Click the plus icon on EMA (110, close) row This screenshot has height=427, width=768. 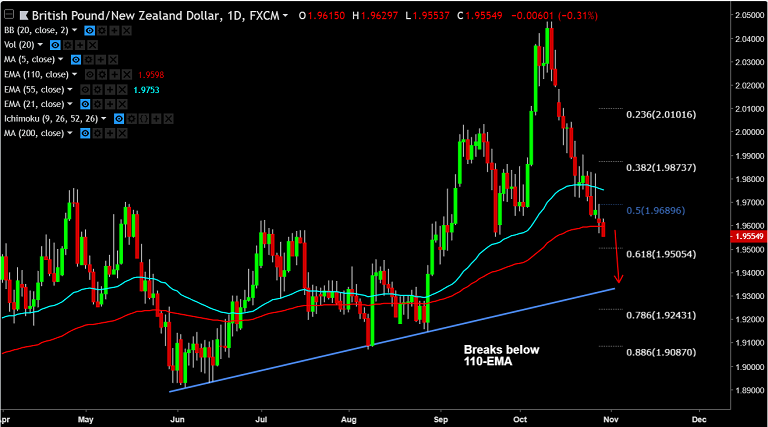tap(115, 74)
